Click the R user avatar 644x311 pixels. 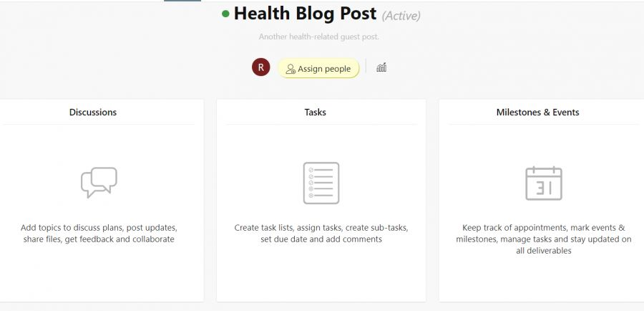point(260,67)
